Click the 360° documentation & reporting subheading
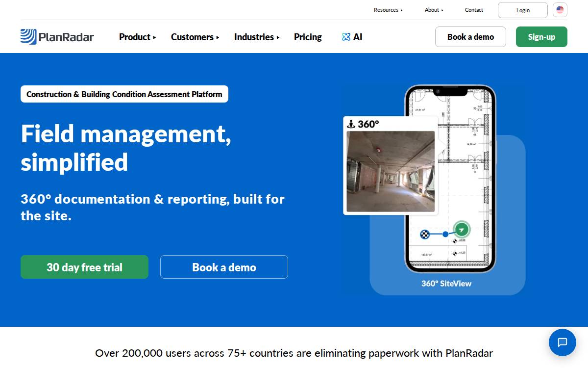The height and width of the screenshot is (368, 588). pos(152,207)
